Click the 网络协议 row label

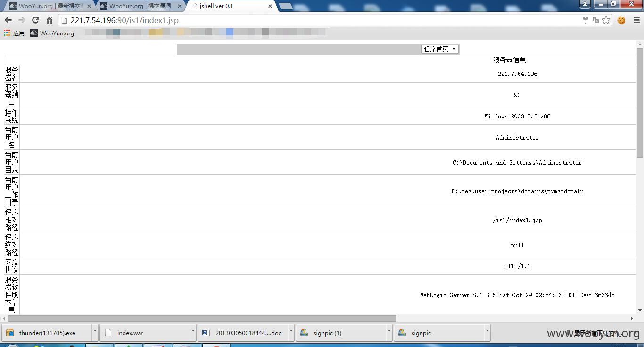point(12,266)
